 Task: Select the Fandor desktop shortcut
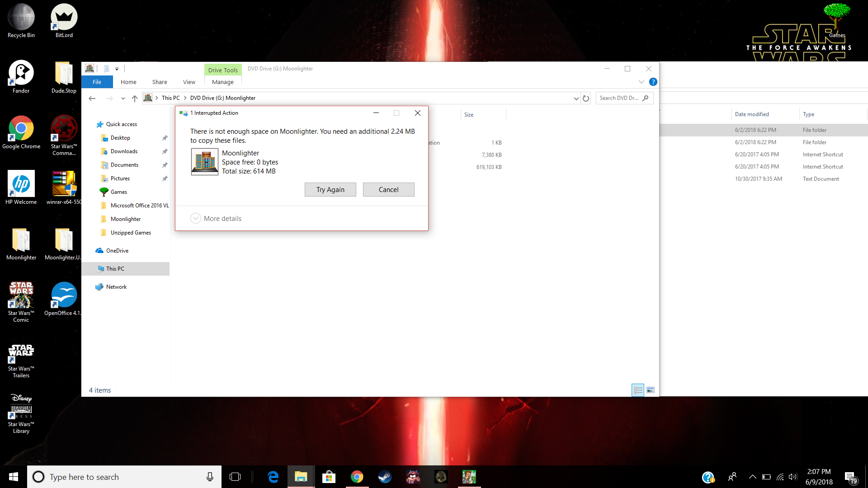(21, 77)
